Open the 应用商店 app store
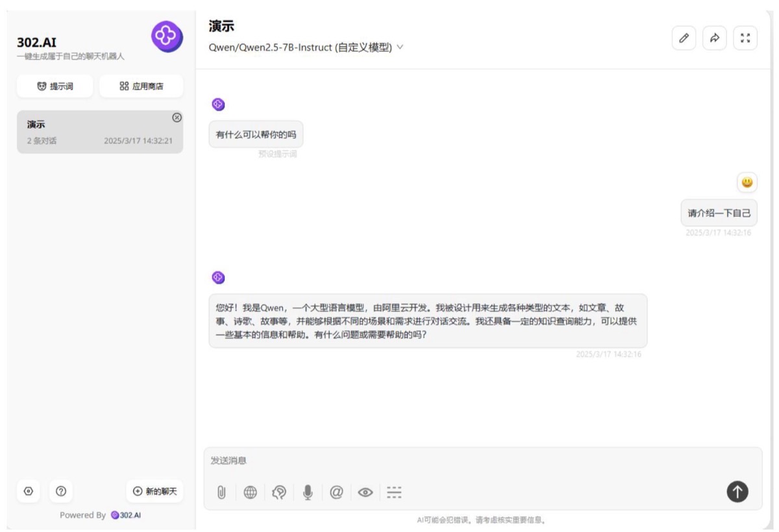Image resolution: width=779 pixels, height=532 pixels. click(x=142, y=86)
